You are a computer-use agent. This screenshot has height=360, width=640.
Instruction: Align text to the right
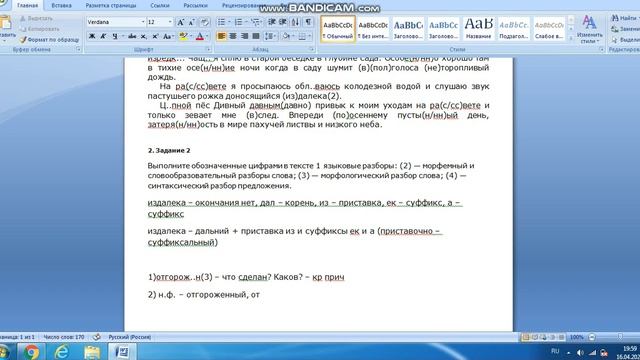coord(244,36)
